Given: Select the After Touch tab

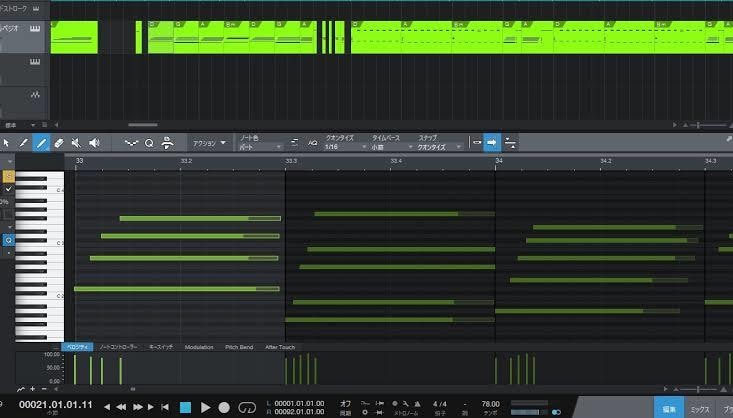Looking at the screenshot, I should [x=280, y=347].
